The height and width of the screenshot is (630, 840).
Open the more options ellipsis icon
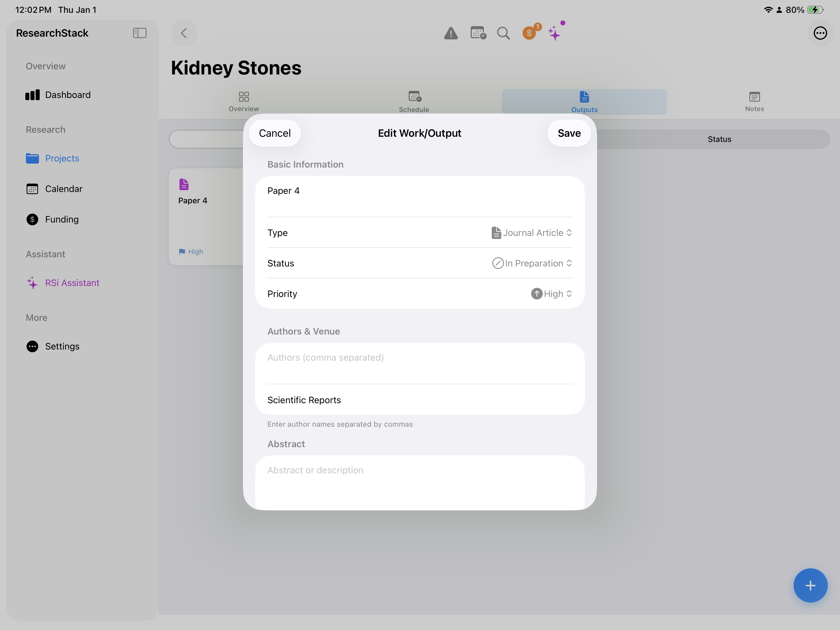click(x=820, y=33)
